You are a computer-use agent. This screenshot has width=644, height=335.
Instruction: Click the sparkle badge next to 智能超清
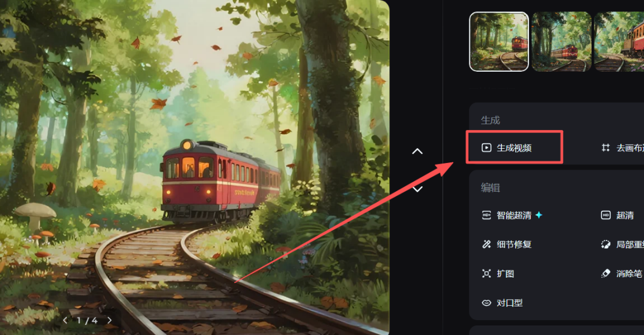click(539, 215)
